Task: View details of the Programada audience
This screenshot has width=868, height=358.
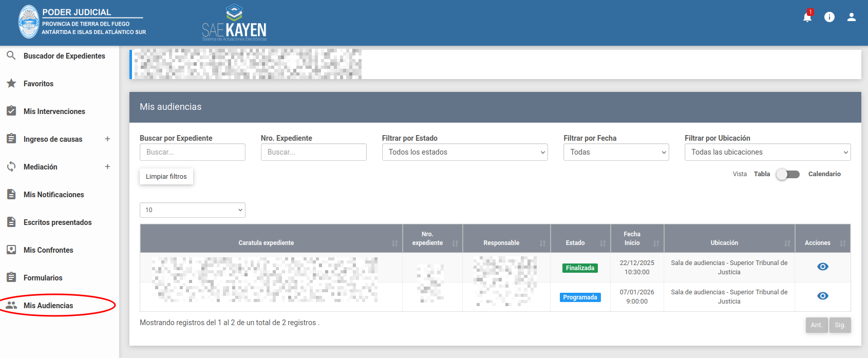Action: 822,296
